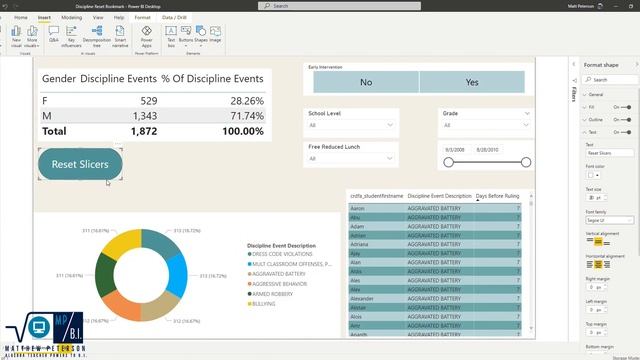Click the Text field containing Reset Slicers
The width and height of the screenshot is (640, 360).
(x=609, y=153)
